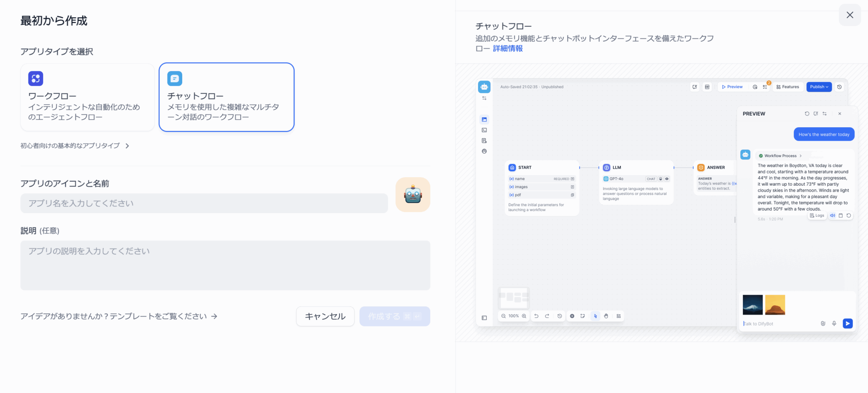Open the Publish dropdown

pyautogui.click(x=819, y=87)
